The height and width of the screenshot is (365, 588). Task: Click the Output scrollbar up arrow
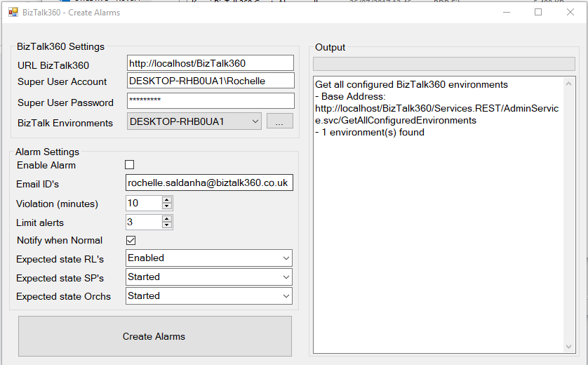click(x=568, y=84)
